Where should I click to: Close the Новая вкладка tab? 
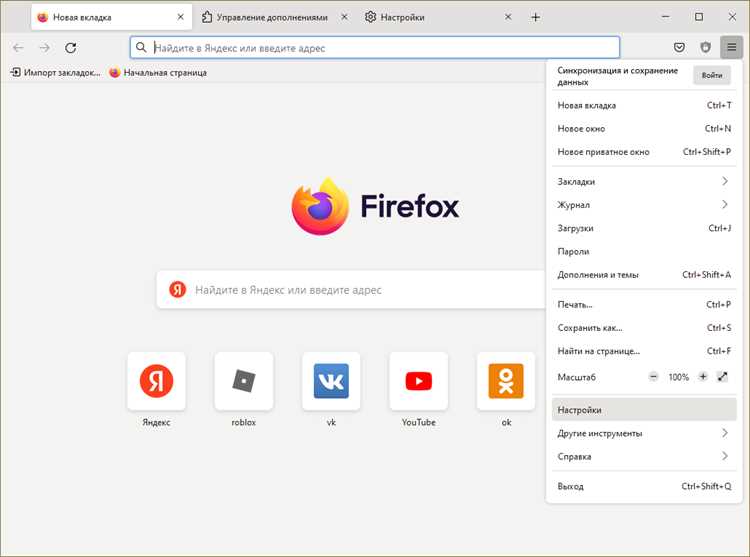pyautogui.click(x=180, y=17)
